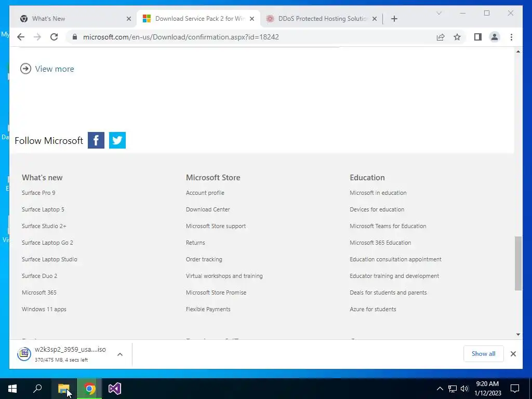This screenshot has width=532, height=399.
Task: Close the DDoS Protected Hosting tab
Action: (374, 19)
